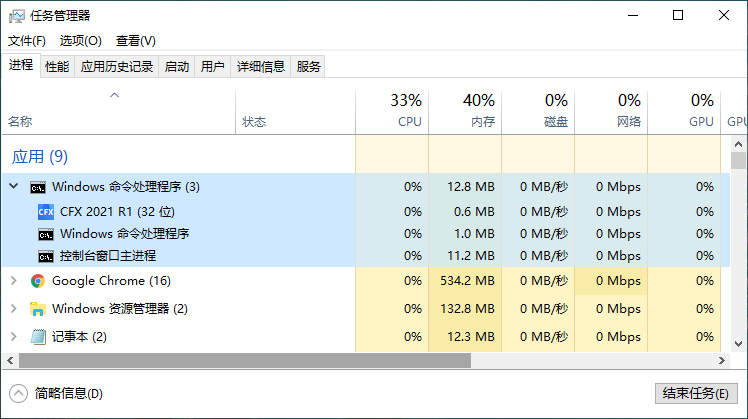This screenshot has width=748, height=419.
Task: Click the 控制台窗口主进程 console icon
Action: tap(46, 256)
